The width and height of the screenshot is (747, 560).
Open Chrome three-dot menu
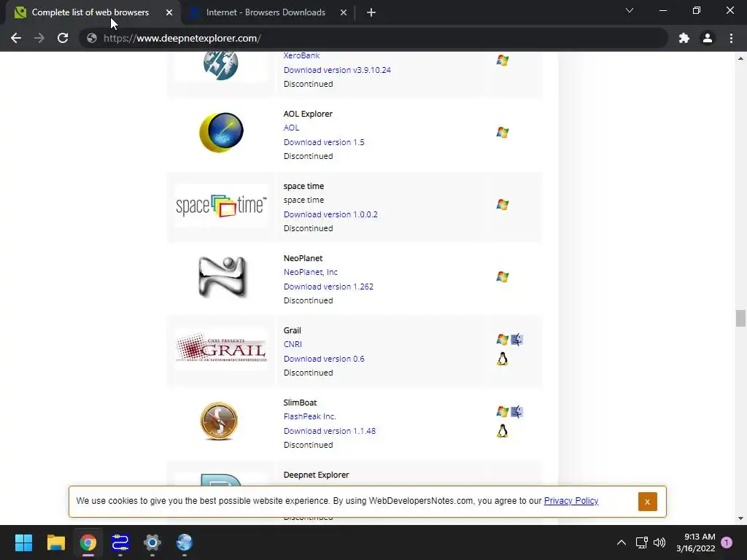pyautogui.click(x=731, y=38)
